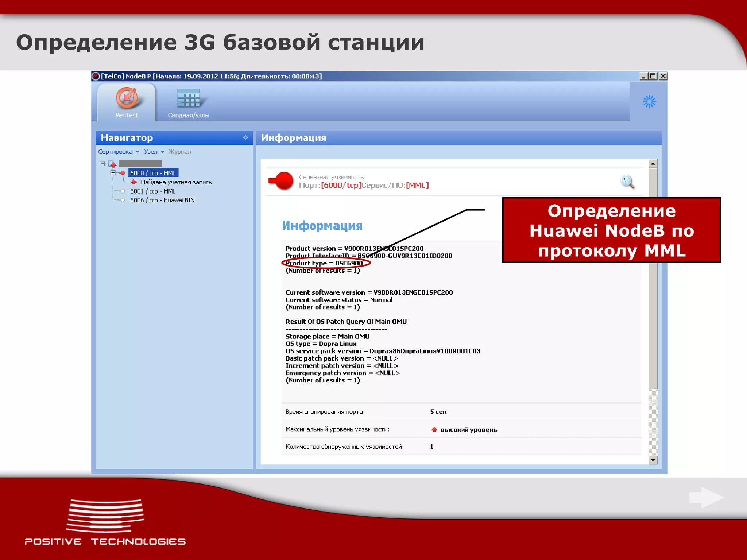Viewport: 747px width, 560px height.
Task: Open the Сортировка dropdown
Action: [119, 152]
